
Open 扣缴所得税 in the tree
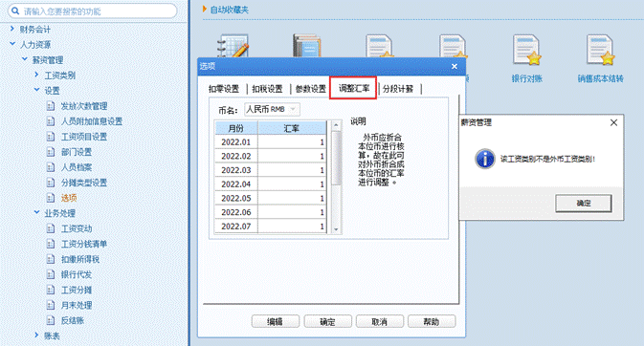80,259
